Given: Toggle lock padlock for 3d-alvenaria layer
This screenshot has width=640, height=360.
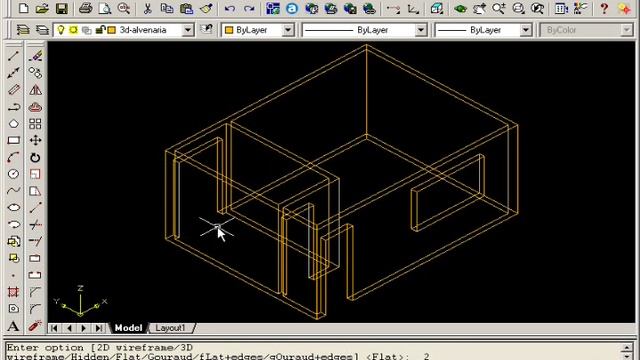Looking at the screenshot, I should [100, 30].
